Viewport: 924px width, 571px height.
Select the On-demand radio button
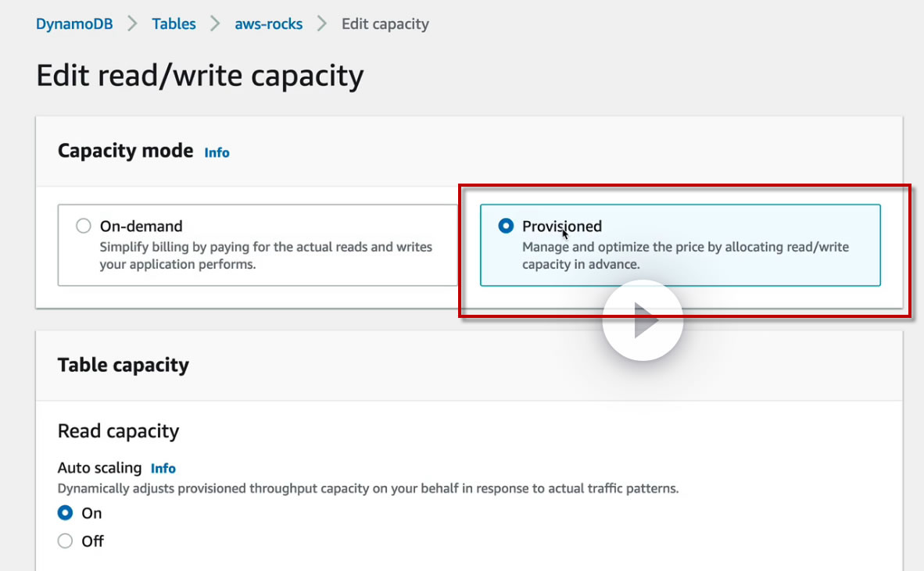(x=84, y=227)
